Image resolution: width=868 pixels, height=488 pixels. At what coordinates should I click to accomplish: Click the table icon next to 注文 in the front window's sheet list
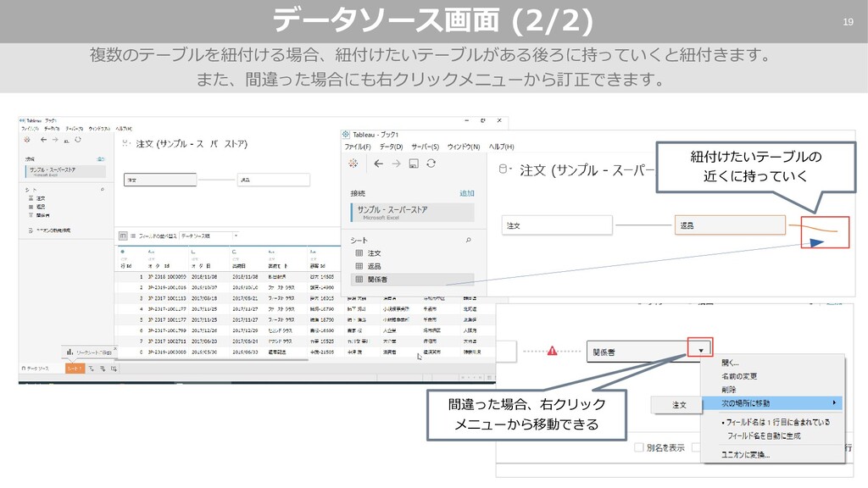[359, 252]
